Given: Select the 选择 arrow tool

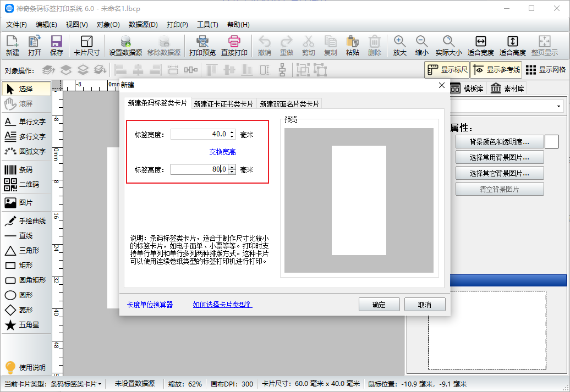Looking at the screenshot, I should click(x=26, y=89).
